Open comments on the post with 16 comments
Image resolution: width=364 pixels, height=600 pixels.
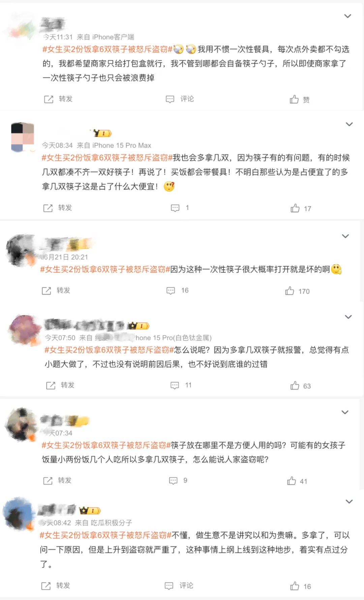pyautogui.click(x=171, y=291)
